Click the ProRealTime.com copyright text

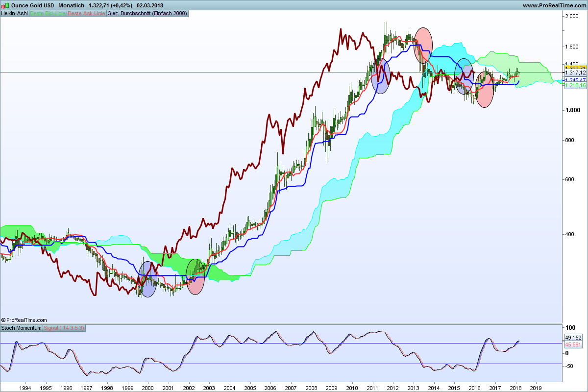[x=24, y=319]
